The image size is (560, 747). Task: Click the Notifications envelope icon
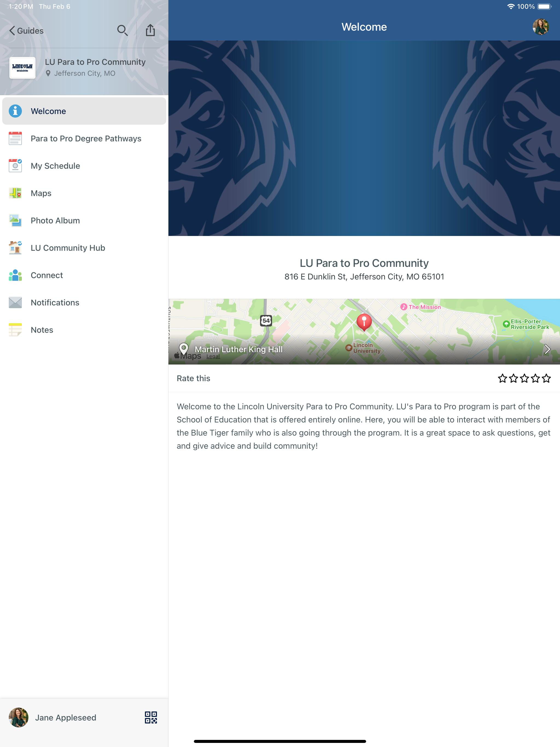pyautogui.click(x=15, y=303)
